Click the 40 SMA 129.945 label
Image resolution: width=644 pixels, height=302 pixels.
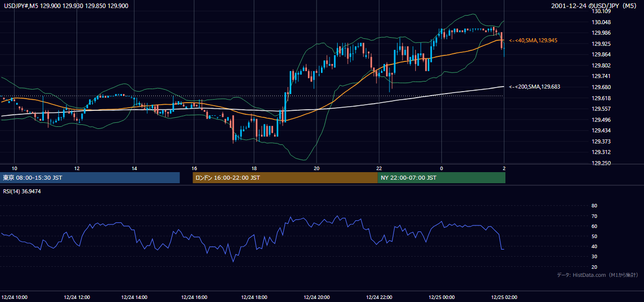pos(533,40)
